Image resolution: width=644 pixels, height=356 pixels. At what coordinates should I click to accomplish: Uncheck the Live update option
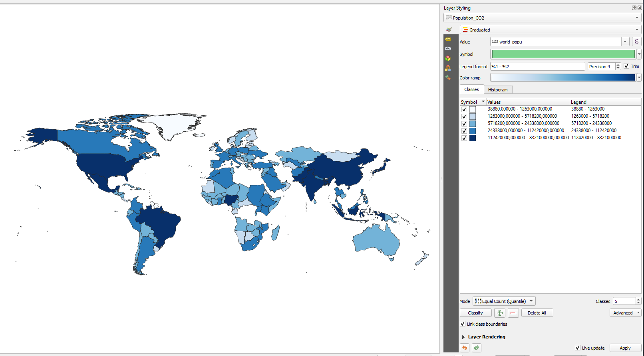[577, 348]
